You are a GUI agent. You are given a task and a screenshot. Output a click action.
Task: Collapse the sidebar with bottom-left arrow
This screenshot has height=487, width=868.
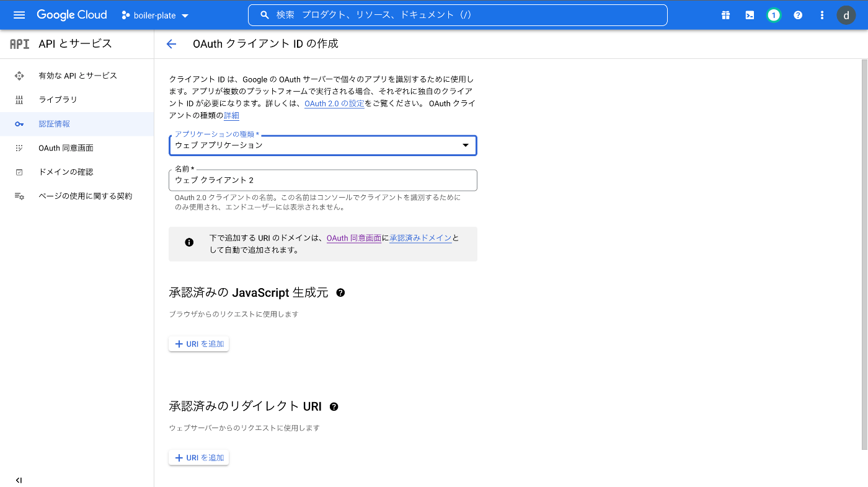(18, 480)
